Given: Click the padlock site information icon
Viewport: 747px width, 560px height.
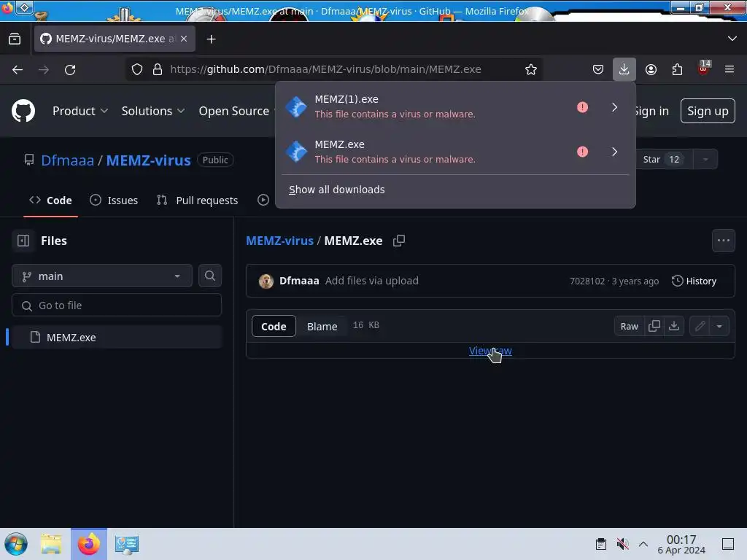Looking at the screenshot, I should click(158, 69).
